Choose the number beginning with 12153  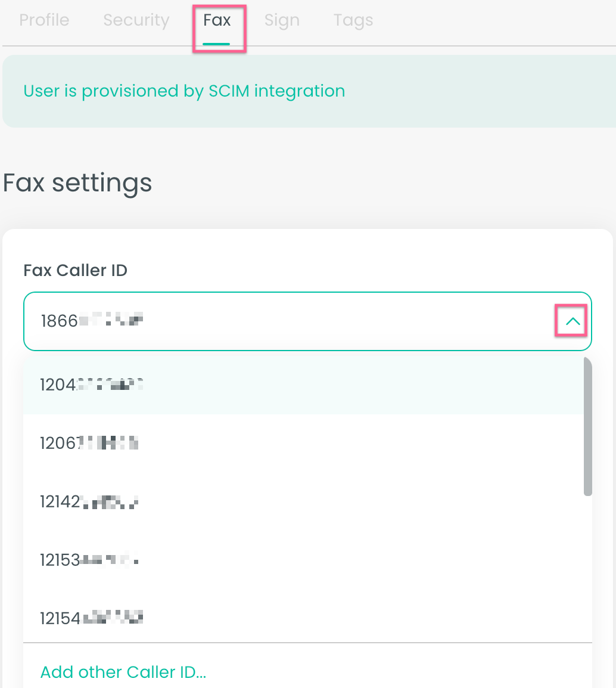click(x=88, y=560)
